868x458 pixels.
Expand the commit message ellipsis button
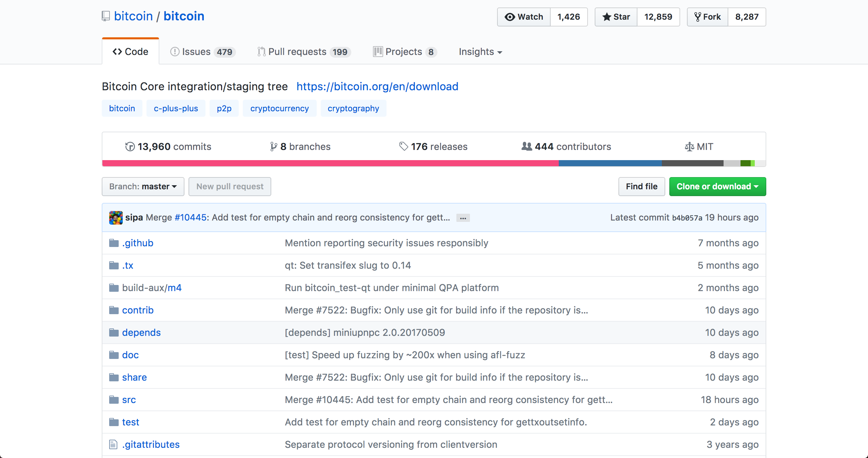coord(463,218)
